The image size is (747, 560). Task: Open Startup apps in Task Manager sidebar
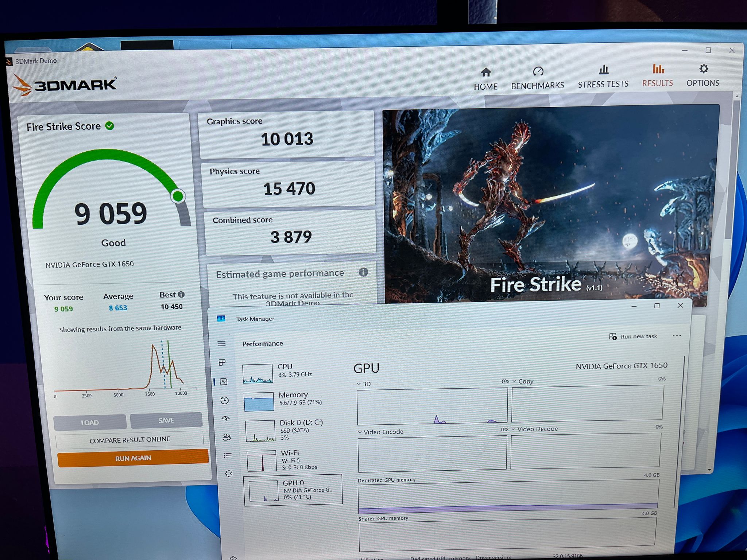tap(225, 419)
